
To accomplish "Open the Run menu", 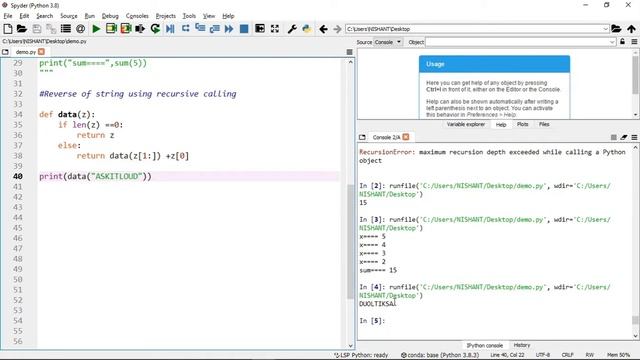I will coord(89,16).
